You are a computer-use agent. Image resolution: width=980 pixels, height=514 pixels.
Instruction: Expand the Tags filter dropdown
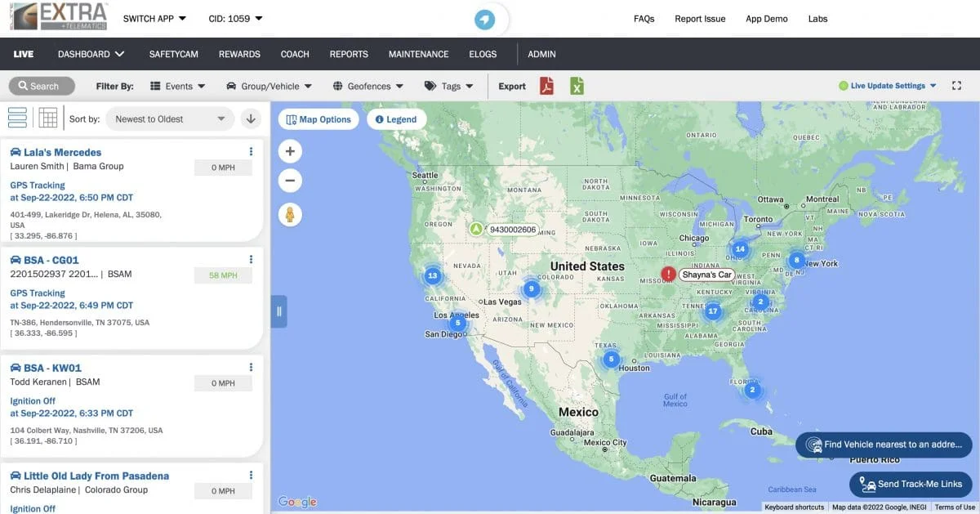point(449,86)
